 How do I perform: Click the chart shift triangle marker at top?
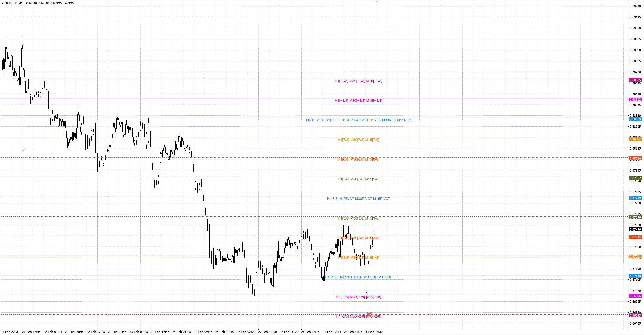pos(377,2)
